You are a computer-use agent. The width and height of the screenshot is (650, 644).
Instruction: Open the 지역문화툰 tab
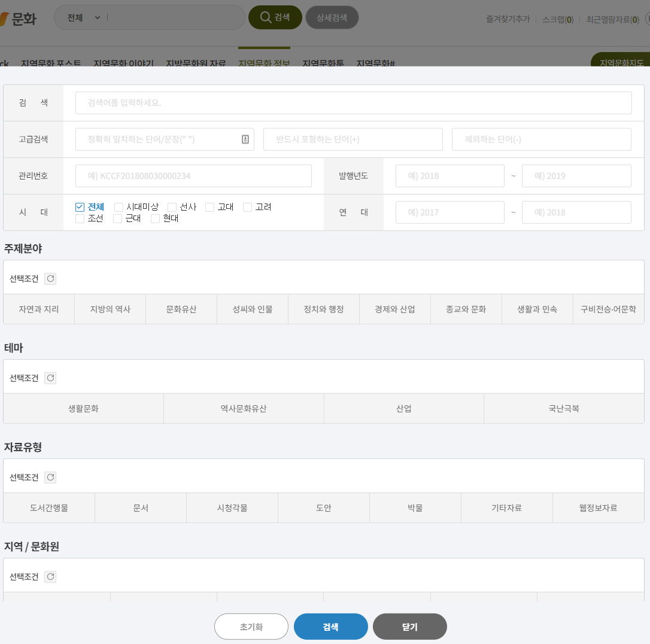pos(323,62)
